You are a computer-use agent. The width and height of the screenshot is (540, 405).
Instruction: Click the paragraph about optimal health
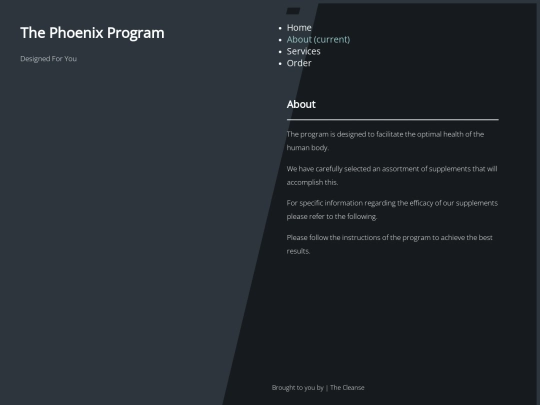[385, 141]
